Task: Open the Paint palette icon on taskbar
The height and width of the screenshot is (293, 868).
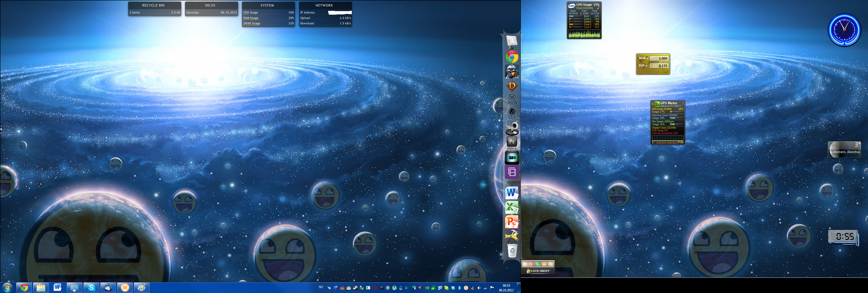Action: coord(142,288)
